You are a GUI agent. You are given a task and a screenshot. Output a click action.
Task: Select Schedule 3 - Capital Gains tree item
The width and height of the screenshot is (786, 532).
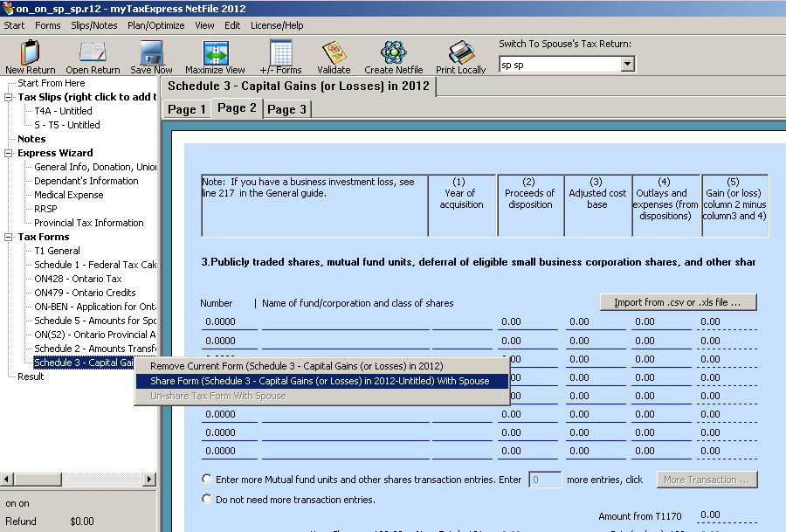coord(84,363)
